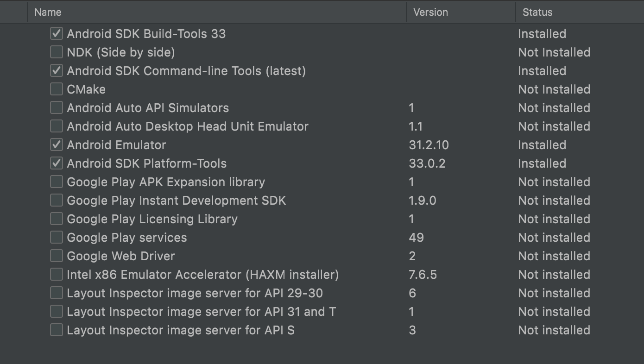Check Layout Inspector image server API 29-30 box
Viewport: 644px width, 364px height.
point(57,293)
